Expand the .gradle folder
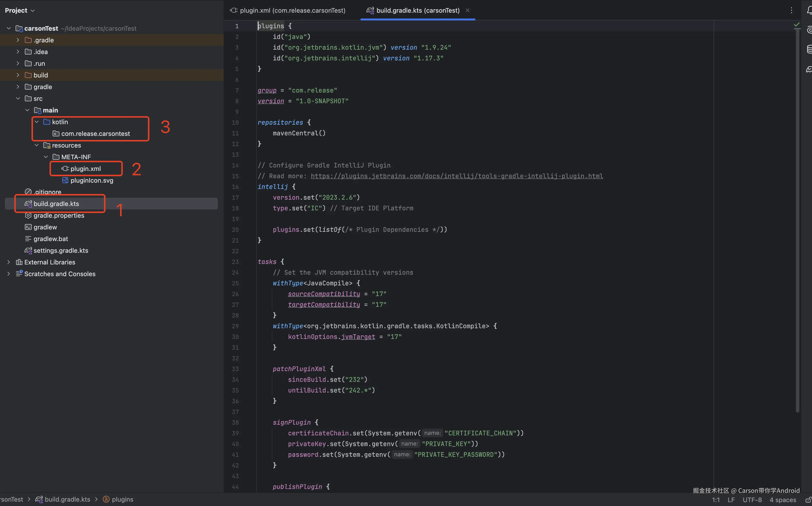The height and width of the screenshot is (506, 812). click(18, 40)
